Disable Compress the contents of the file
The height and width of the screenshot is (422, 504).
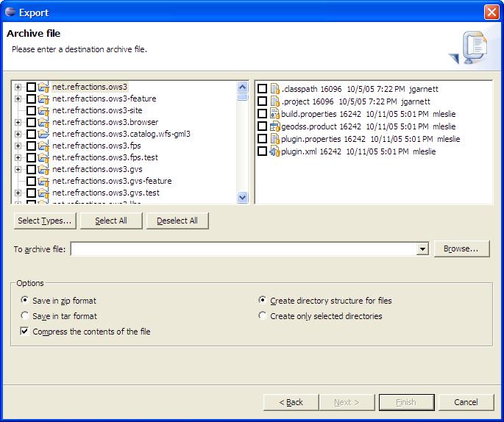(x=26, y=332)
